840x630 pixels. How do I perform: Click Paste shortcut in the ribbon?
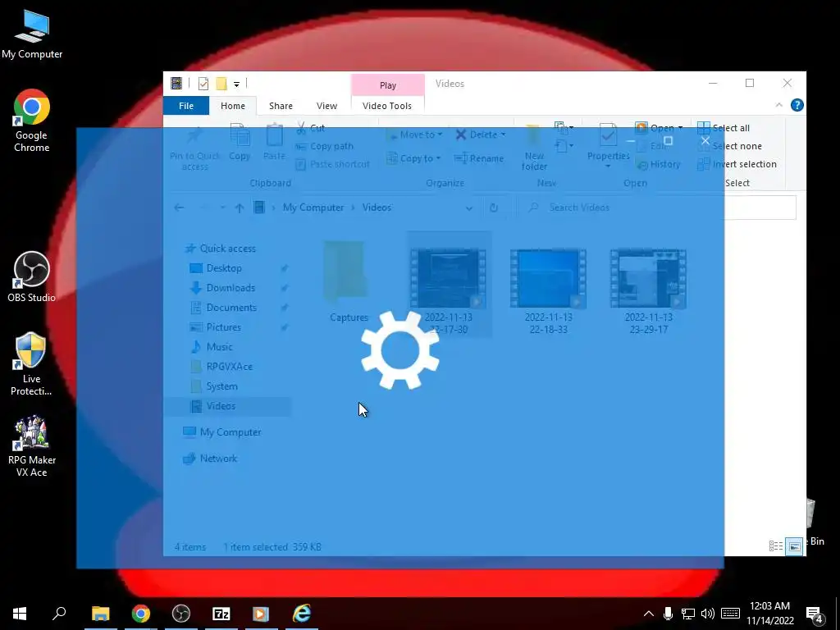tap(333, 164)
